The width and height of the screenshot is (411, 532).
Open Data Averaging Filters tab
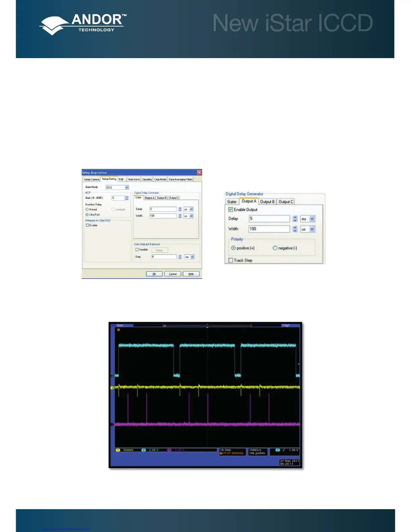pyautogui.click(x=181, y=179)
